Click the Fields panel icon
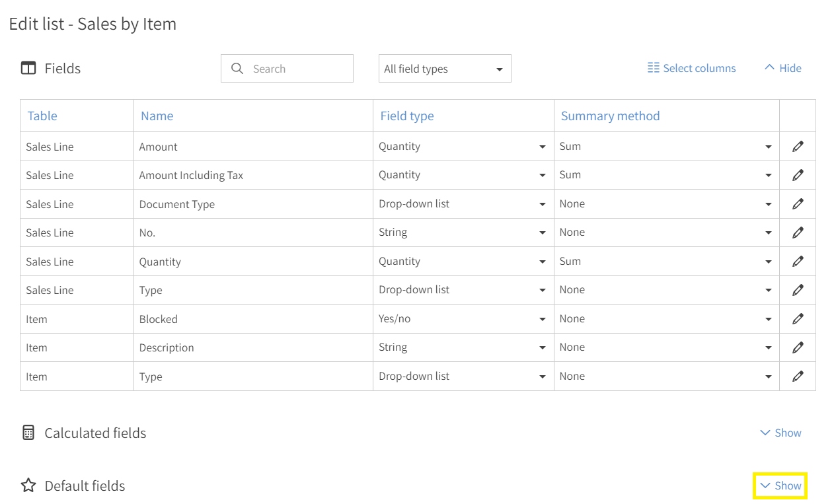The height and width of the screenshot is (504, 836). [x=28, y=67]
